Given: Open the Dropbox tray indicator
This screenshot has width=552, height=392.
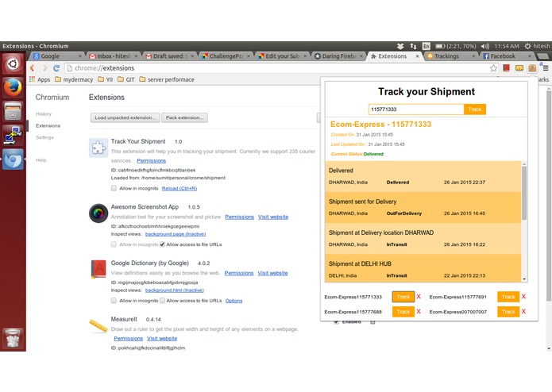Looking at the screenshot, I should pos(400,46).
